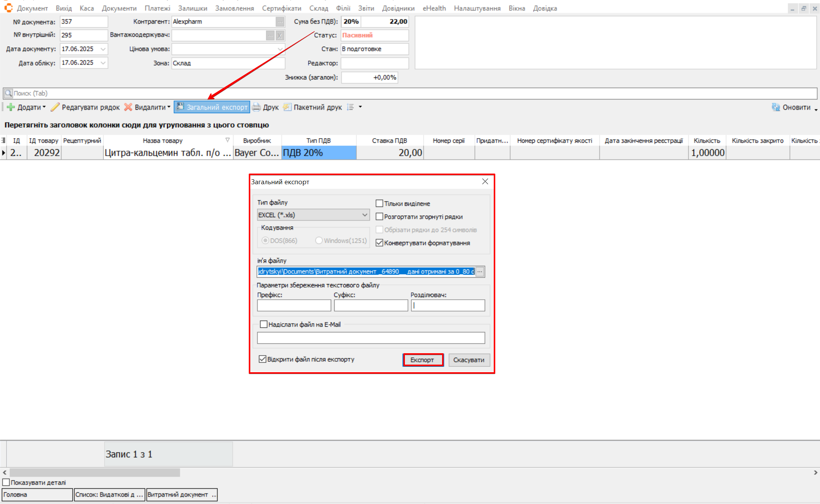Uncheck Конвертувати форматування option
820x504 pixels.
click(x=379, y=243)
